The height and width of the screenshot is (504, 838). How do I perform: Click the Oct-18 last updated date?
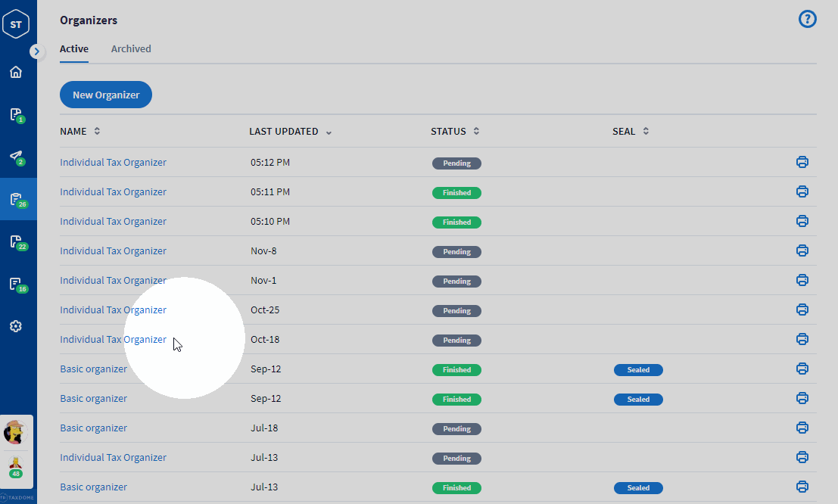coord(265,339)
